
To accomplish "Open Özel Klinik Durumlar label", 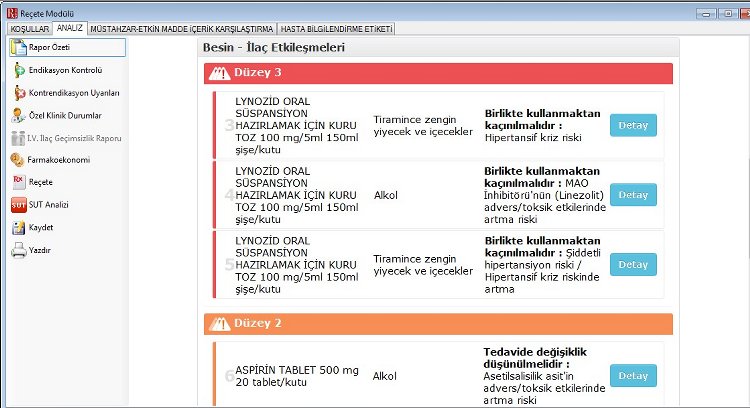I will coord(65,115).
